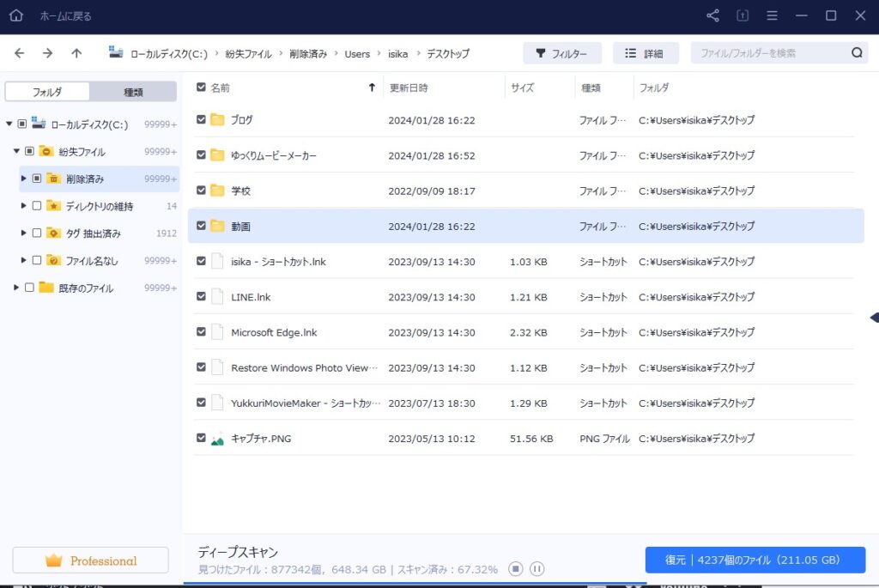The height and width of the screenshot is (588, 879).
Task: Uncheck the 学校 folder checkbox
Action: [201, 190]
